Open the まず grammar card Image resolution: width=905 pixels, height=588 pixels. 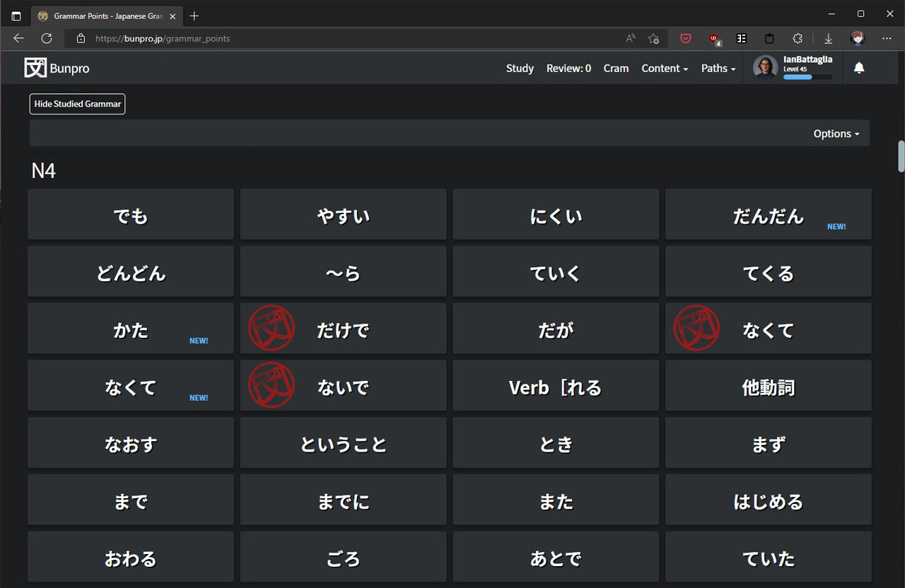769,443
